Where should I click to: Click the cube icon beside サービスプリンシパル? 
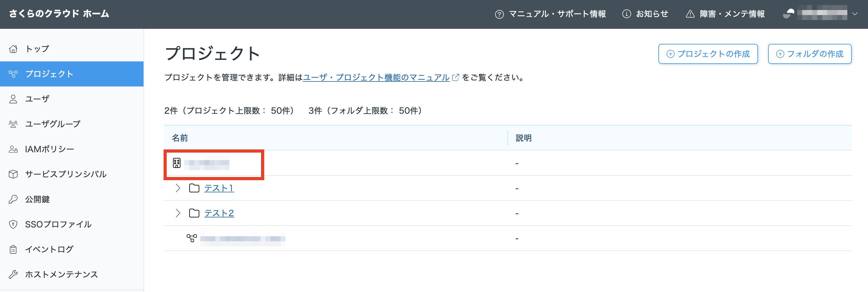[x=13, y=174]
